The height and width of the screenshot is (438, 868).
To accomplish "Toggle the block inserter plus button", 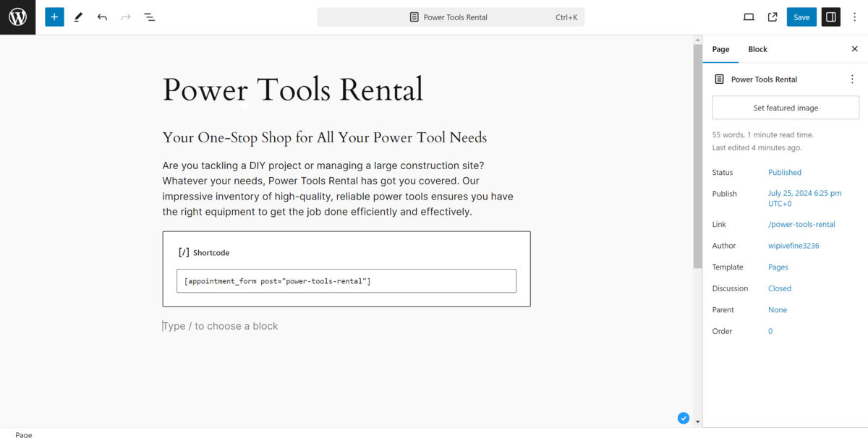I will (x=54, y=17).
